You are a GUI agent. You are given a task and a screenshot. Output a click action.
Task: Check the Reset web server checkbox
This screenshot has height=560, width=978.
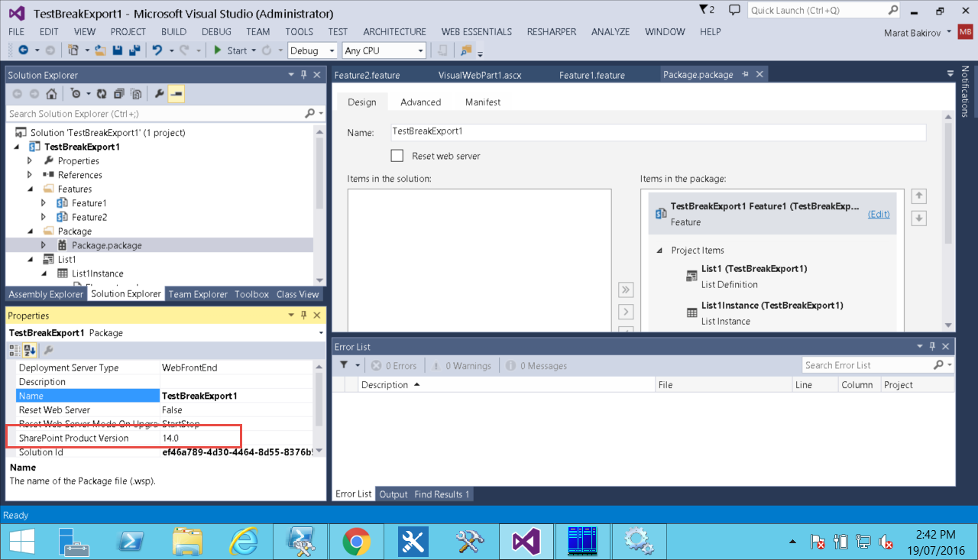click(397, 156)
